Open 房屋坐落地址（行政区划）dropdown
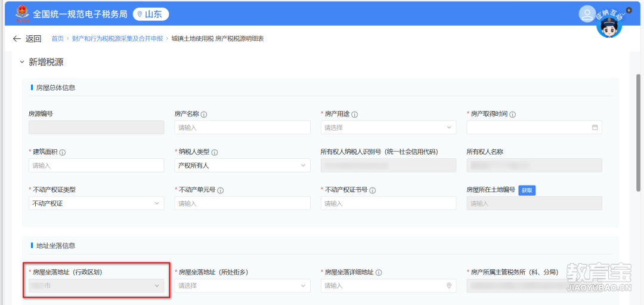Screen dimensions: 644x305 (97, 286)
